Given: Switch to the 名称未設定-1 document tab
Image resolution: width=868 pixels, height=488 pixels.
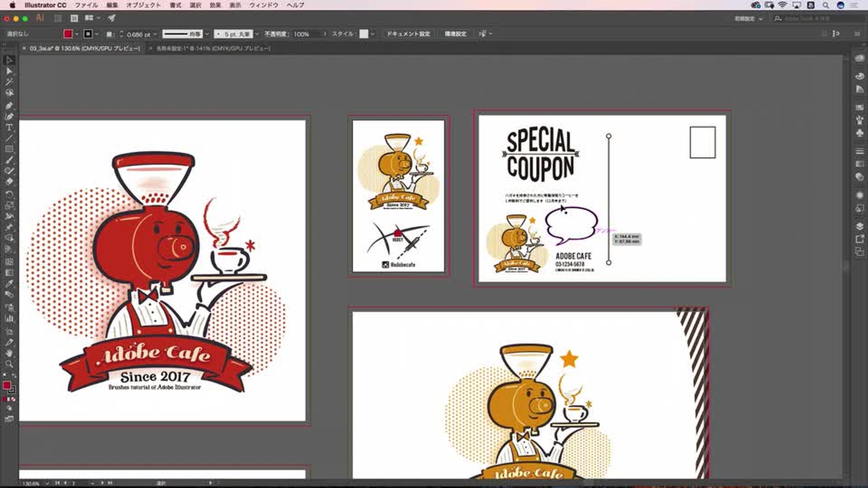Looking at the screenshot, I should click(213, 48).
